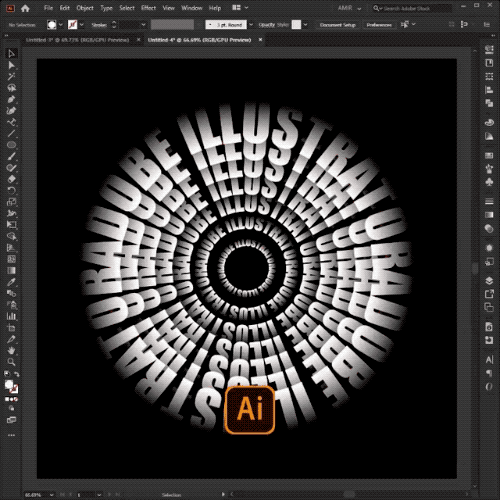Screen dimensions: 500x500
Task: Open zoom level dropdown in status bar
Action: (52, 495)
